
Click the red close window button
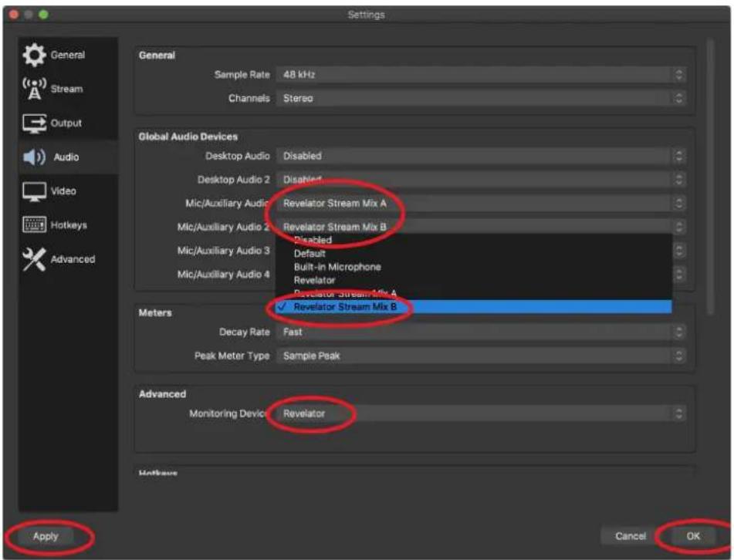(x=14, y=15)
